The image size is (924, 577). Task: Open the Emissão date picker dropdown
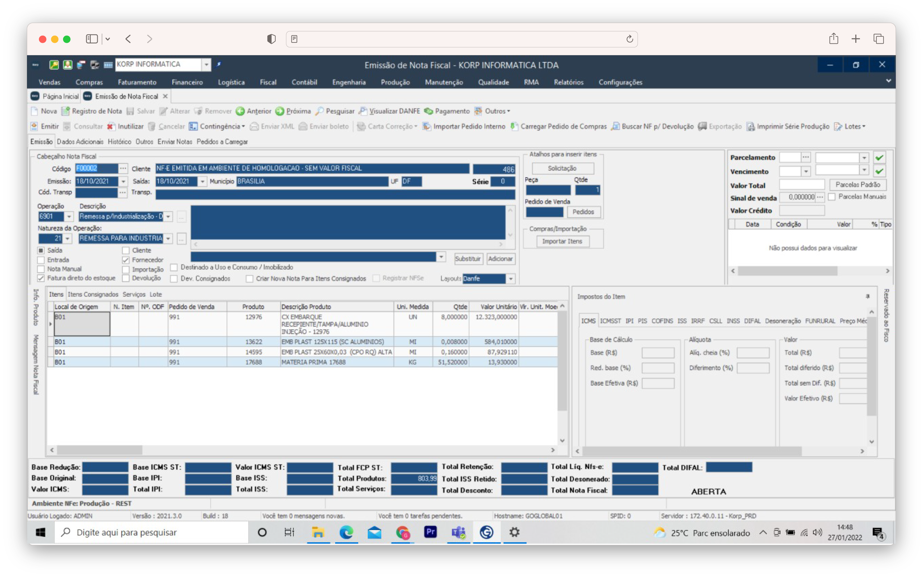123,182
